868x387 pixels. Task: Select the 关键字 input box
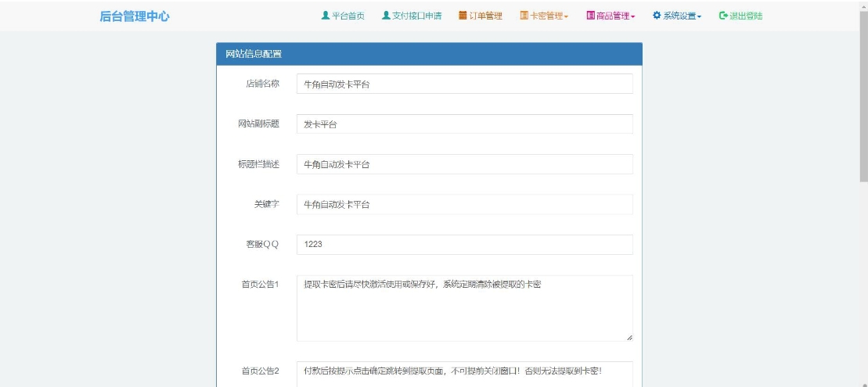pos(464,205)
